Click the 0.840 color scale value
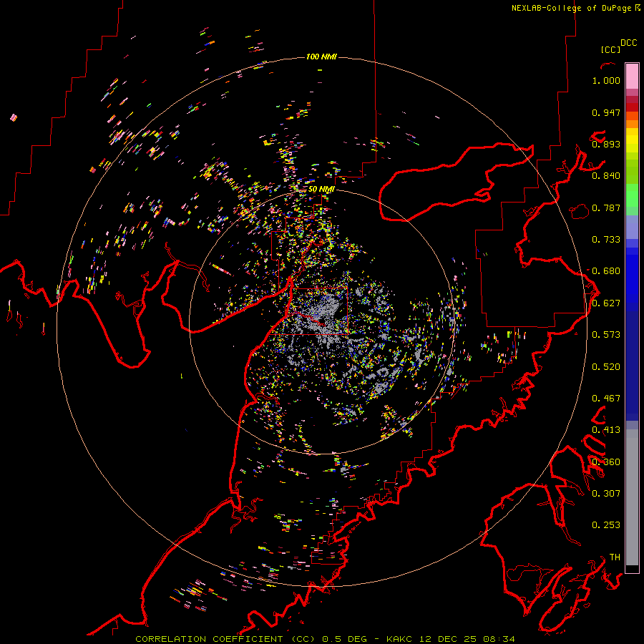The image size is (644, 644). (x=606, y=176)
